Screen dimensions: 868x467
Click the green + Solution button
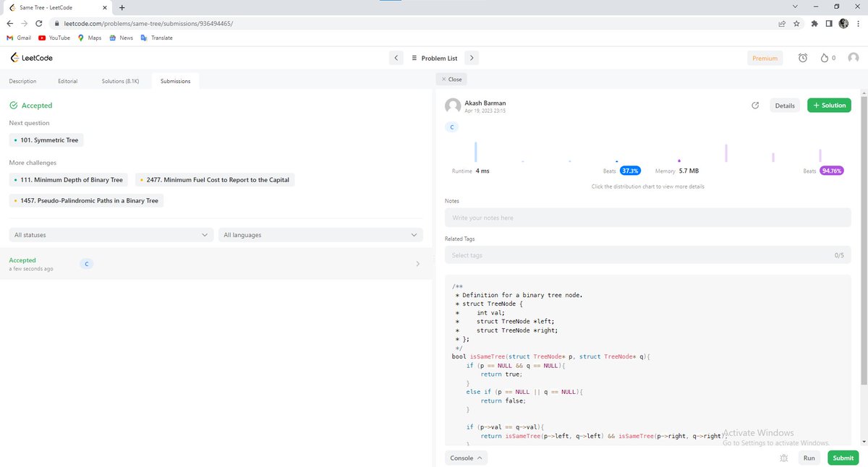(829, 106)
